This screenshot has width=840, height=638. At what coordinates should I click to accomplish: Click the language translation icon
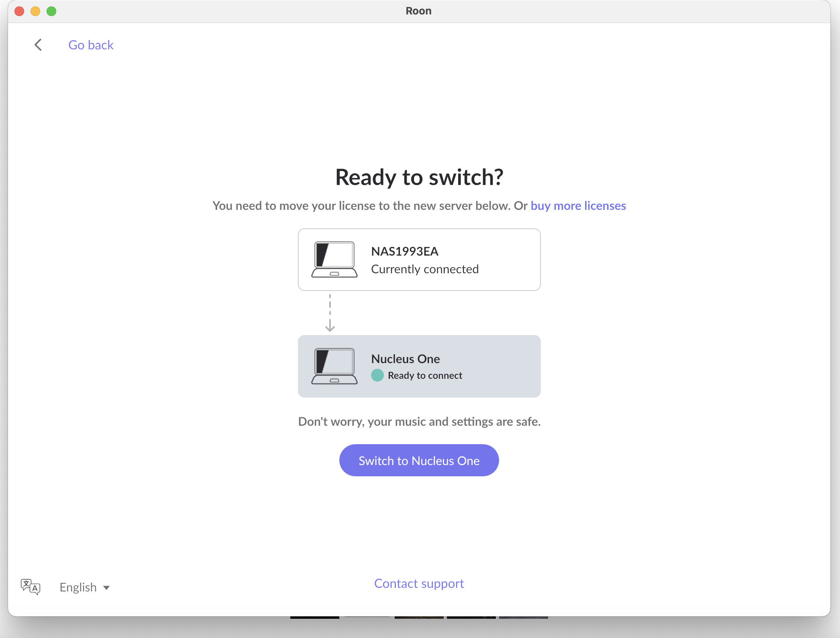pyautogui.click(x=31, y=587)
